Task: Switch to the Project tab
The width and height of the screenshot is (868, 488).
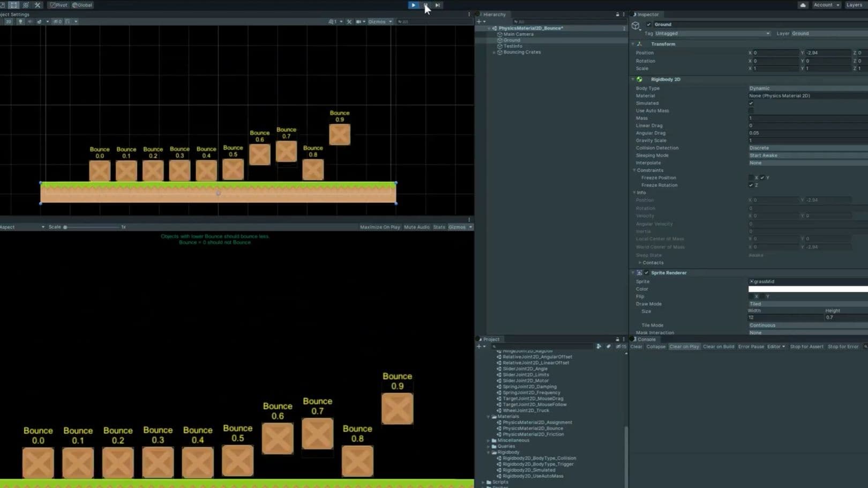Action: coord(489,339)
